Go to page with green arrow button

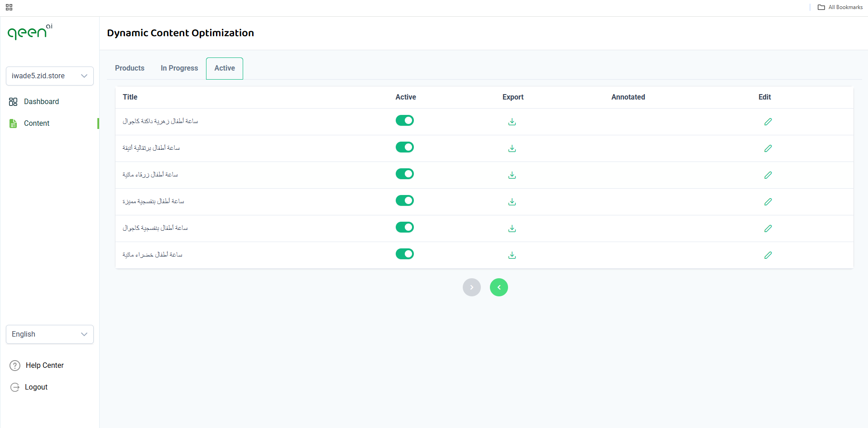pyautogui.click(x=499, y=287)
